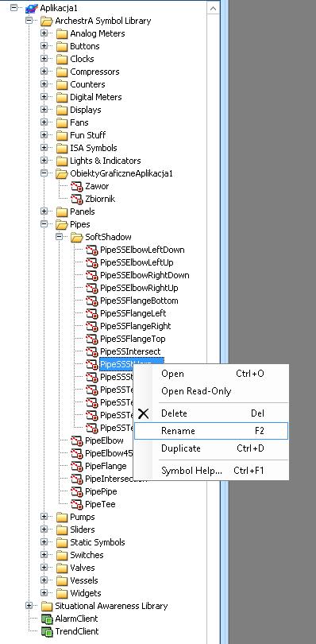The height and width of the screenshot is (644, 316).
Task: Select the Fun Stuff folder label
Action: click(x=88, y=135)
